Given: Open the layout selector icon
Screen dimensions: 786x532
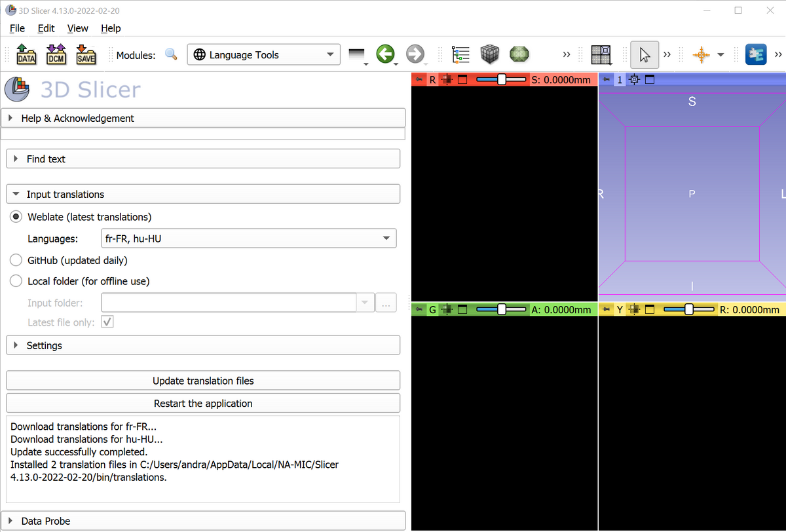Looking at the screenshot, I should [x=601, y=55].
